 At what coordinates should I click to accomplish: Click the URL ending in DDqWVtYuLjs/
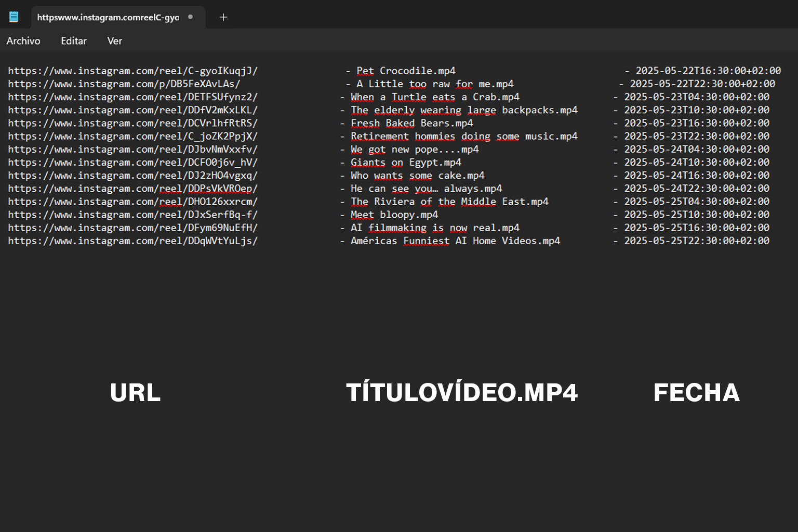coord(133,241)
